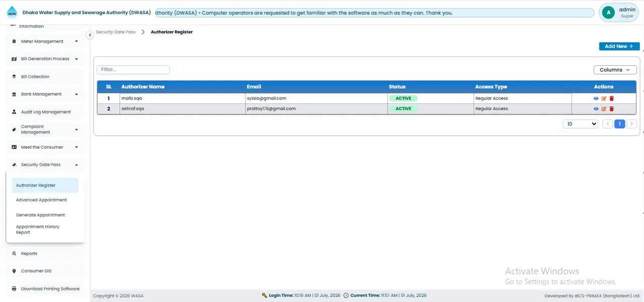Viewport: 644px width, 302px height.
Task: Click the email xyiaia@gmail.com
Action: click(x=267, y=98)
